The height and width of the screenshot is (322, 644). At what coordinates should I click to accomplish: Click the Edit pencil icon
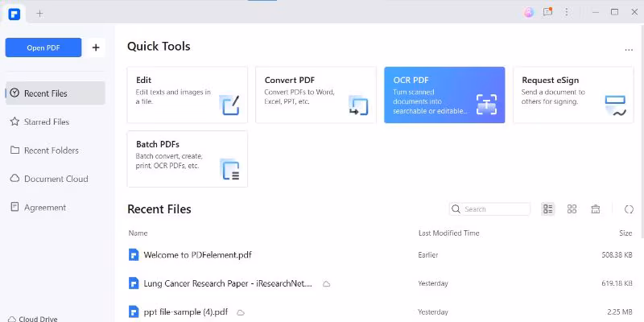229,105
